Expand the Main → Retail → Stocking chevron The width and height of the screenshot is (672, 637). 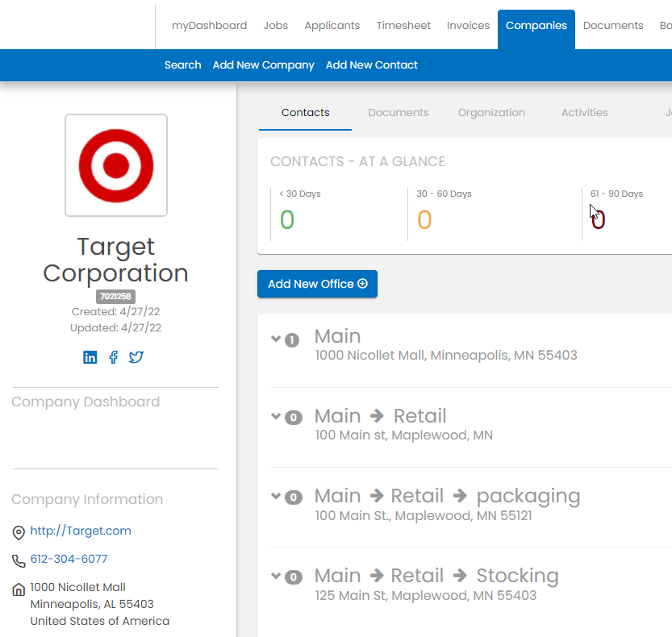pos(276,576)
